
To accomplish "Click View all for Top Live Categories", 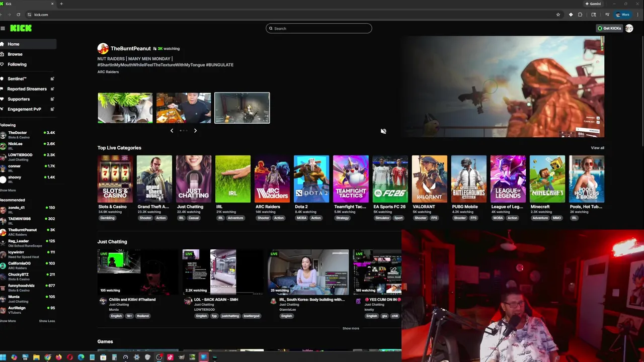I will 597,148.
